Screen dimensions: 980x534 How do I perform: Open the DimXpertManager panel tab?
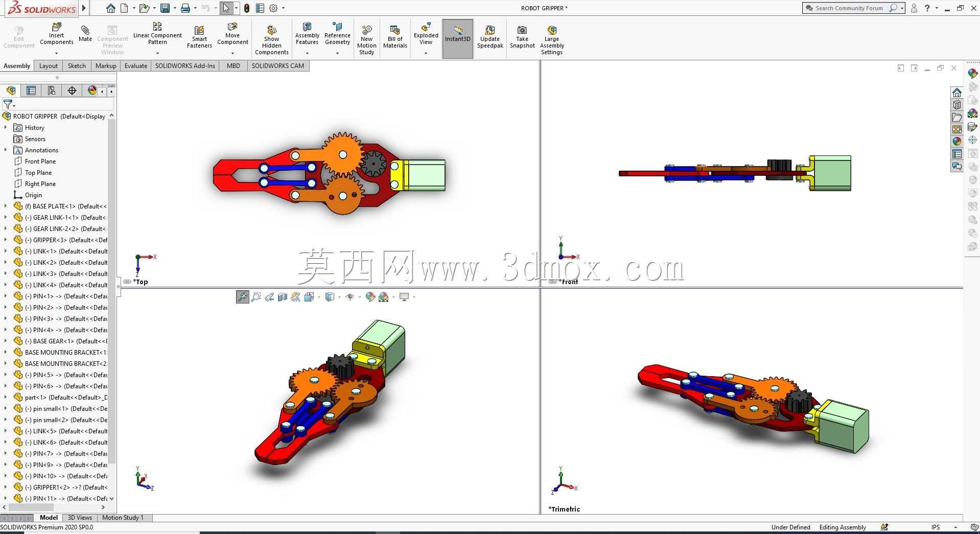tap(72, 90)
